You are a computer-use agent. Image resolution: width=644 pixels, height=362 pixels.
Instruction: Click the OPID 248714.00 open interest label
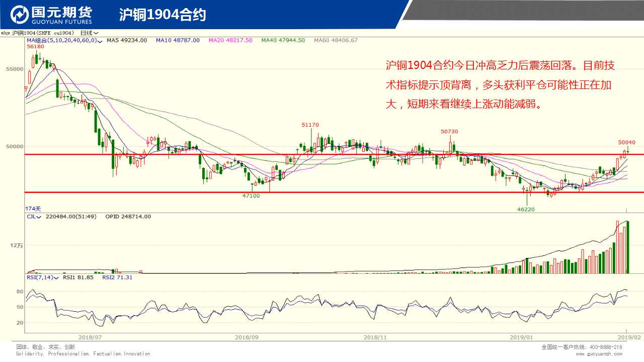tap(128, 217)
